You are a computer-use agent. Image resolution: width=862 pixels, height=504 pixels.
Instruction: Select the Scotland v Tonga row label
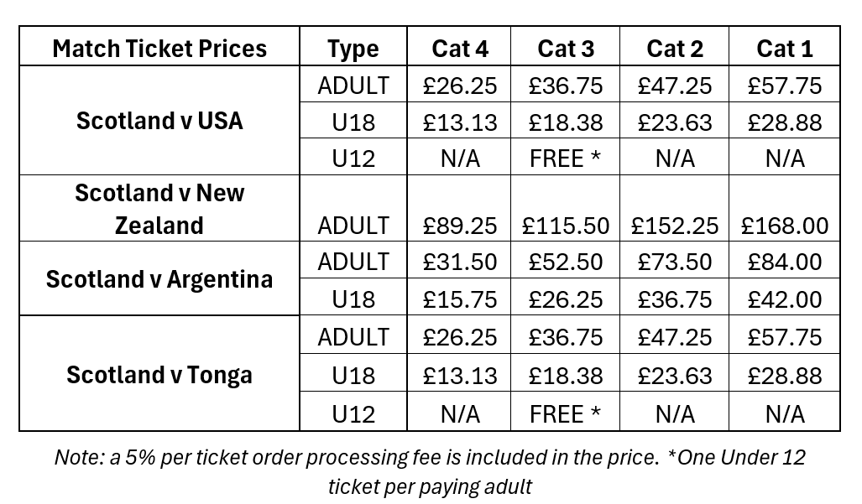click(159, 375)
